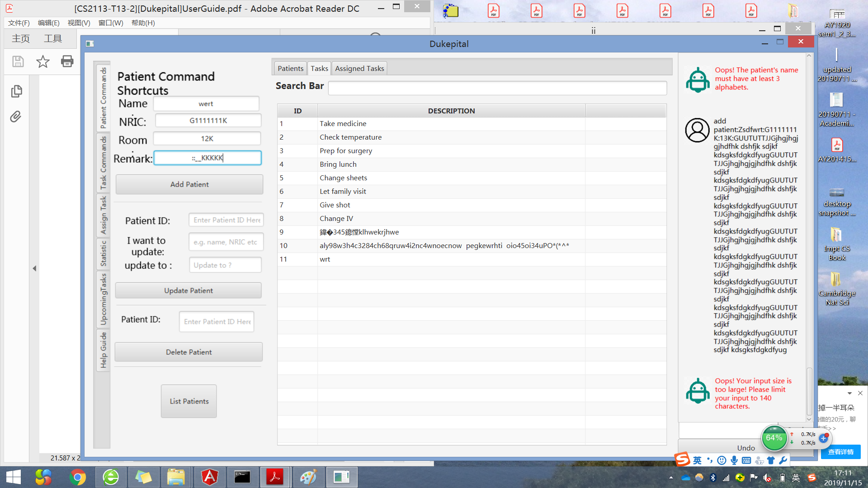Open the Assigned Tasks tab
This screenshot has width=868, height=488.
[x=359, y=68]
